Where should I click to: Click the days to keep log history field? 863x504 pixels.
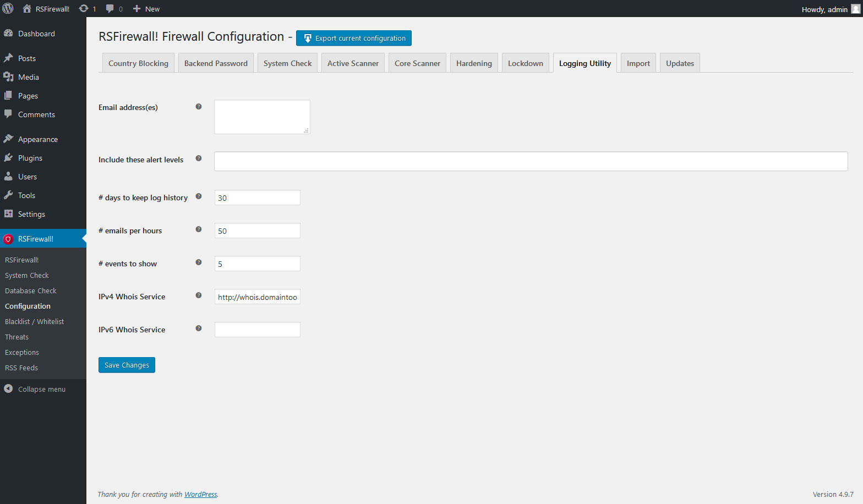click(x=257, y=198)
